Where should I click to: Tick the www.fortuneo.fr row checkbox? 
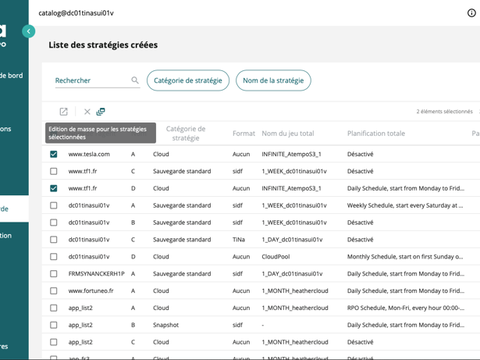(x=53, y=291)
